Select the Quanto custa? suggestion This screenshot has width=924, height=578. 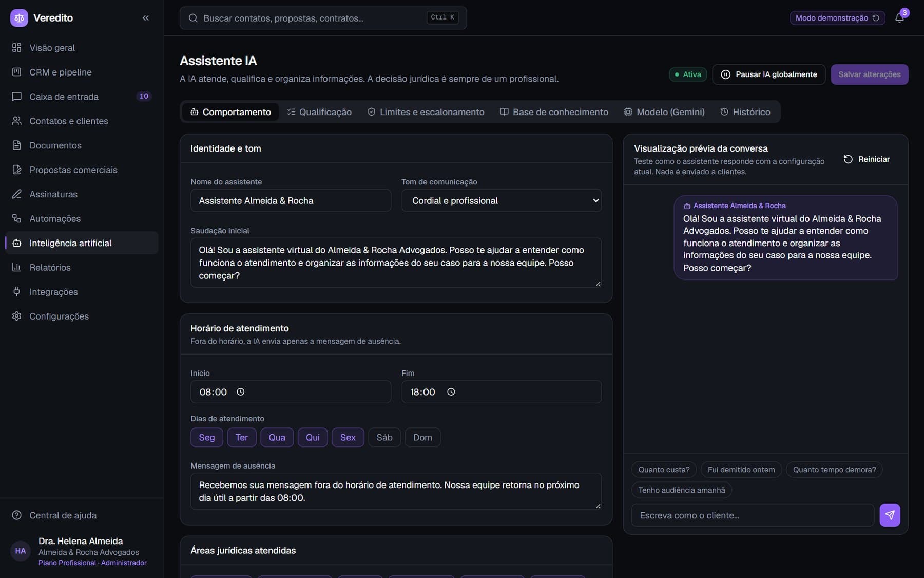[x=664, y=470]
